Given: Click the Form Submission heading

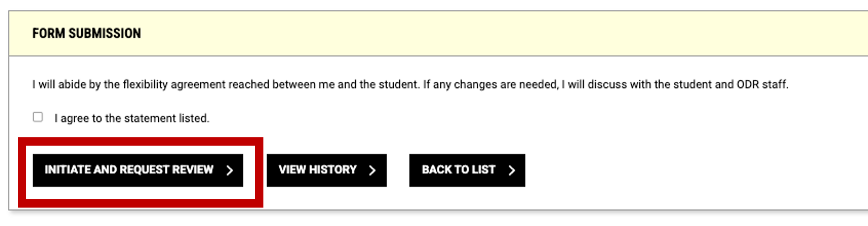Looking at the screenshot, I should [x=87, y=33].
